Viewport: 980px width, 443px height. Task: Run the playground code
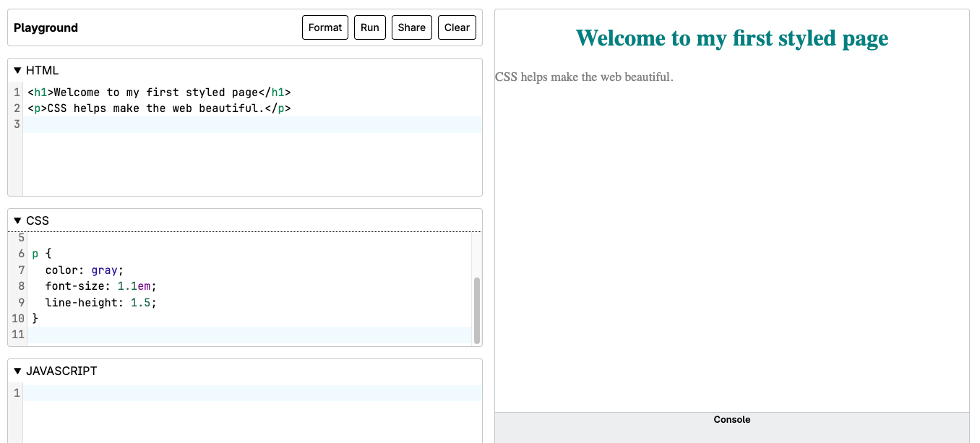pyautogui.click(x=370, y=27)
